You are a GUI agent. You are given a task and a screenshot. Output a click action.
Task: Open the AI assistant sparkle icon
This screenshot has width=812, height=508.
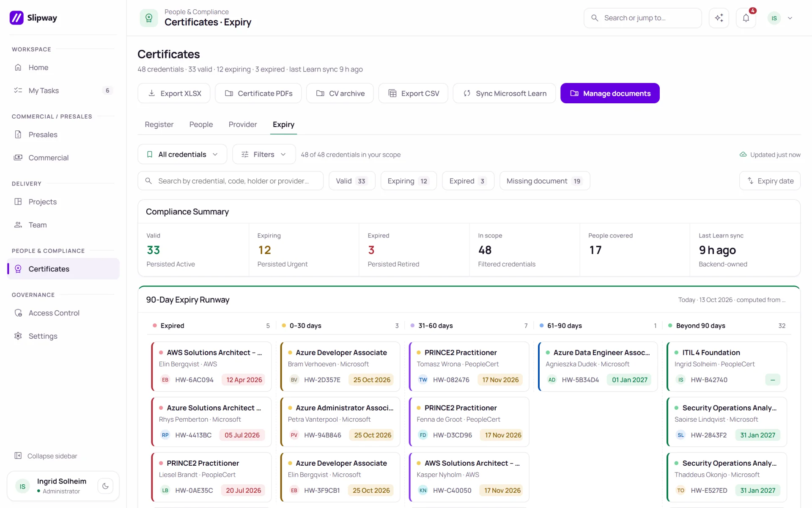[x=719, y=18]
